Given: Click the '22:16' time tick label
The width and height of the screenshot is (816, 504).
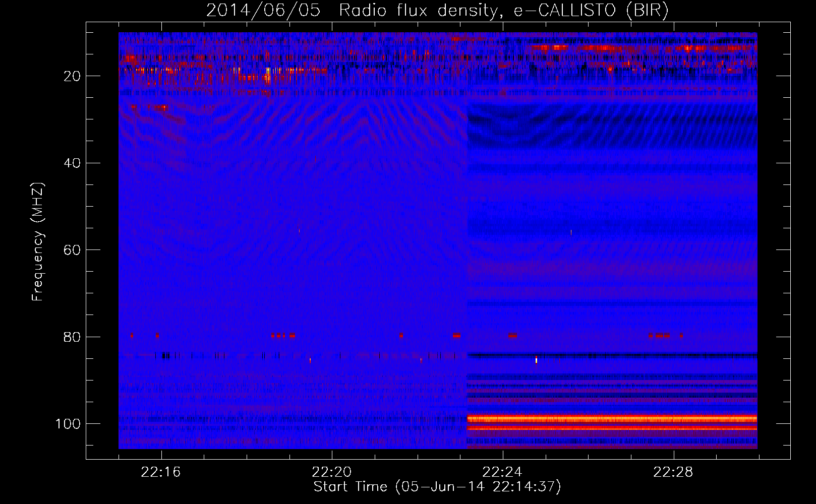Looking at the screenshot, I should point(161,472).
